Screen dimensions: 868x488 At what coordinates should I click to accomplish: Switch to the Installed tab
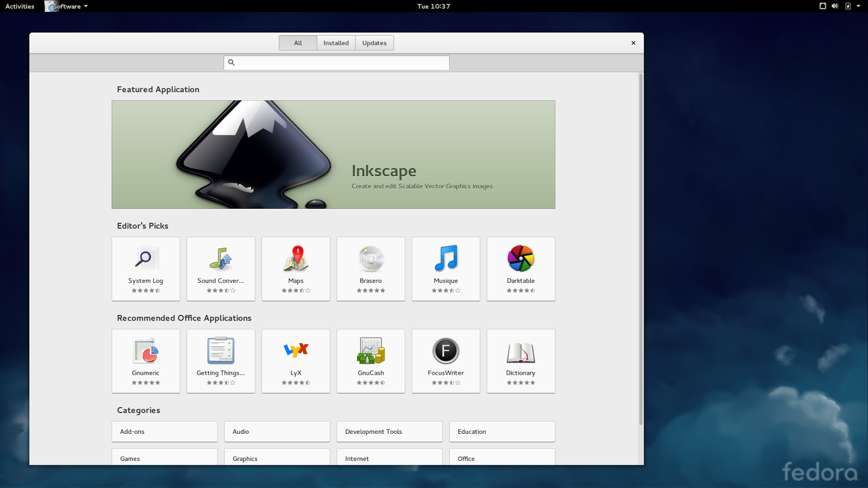tap(336, 43)
